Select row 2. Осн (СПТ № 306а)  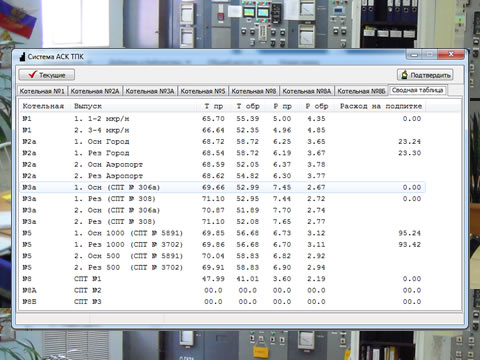pyautogui.click(x=223, y=210)
